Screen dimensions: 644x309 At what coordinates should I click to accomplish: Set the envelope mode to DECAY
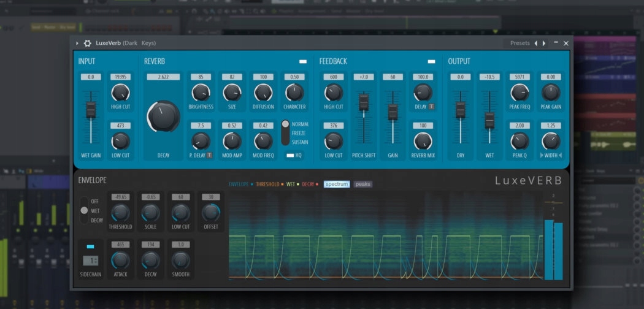pos(97,220)
